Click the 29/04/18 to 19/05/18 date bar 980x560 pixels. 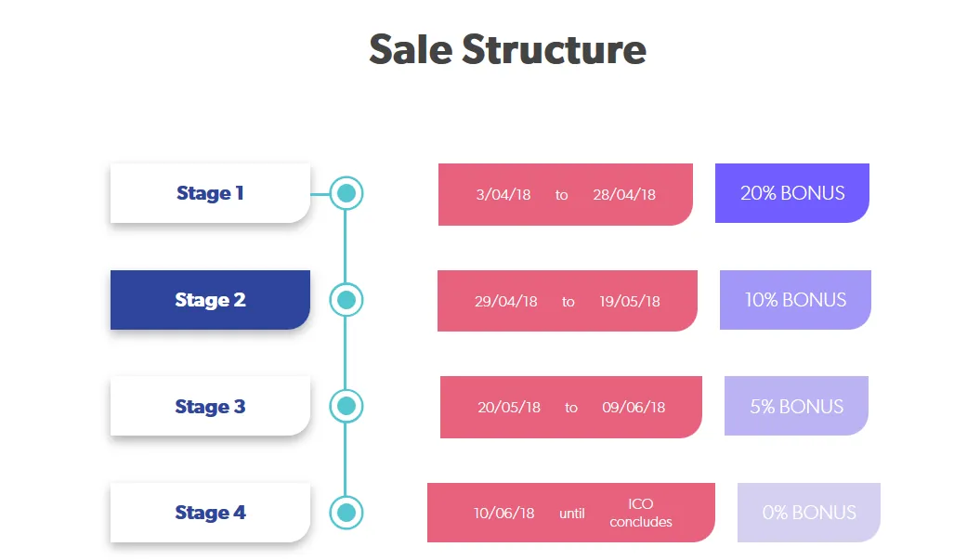click(x=568, y=301)
